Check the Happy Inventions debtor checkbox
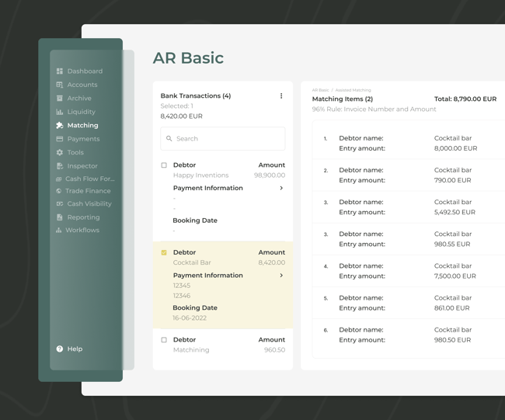Screen dimensions: 505x420 [x=164, y=165]
